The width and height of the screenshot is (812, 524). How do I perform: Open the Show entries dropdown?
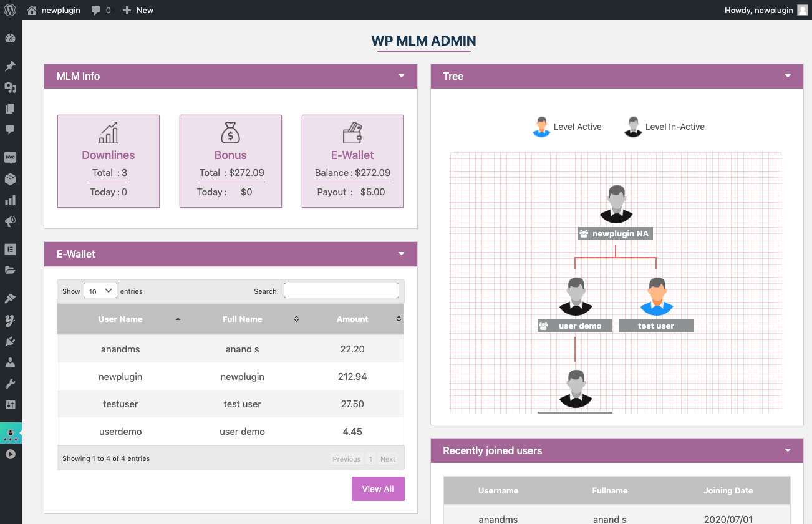click(x=100, y=290)
